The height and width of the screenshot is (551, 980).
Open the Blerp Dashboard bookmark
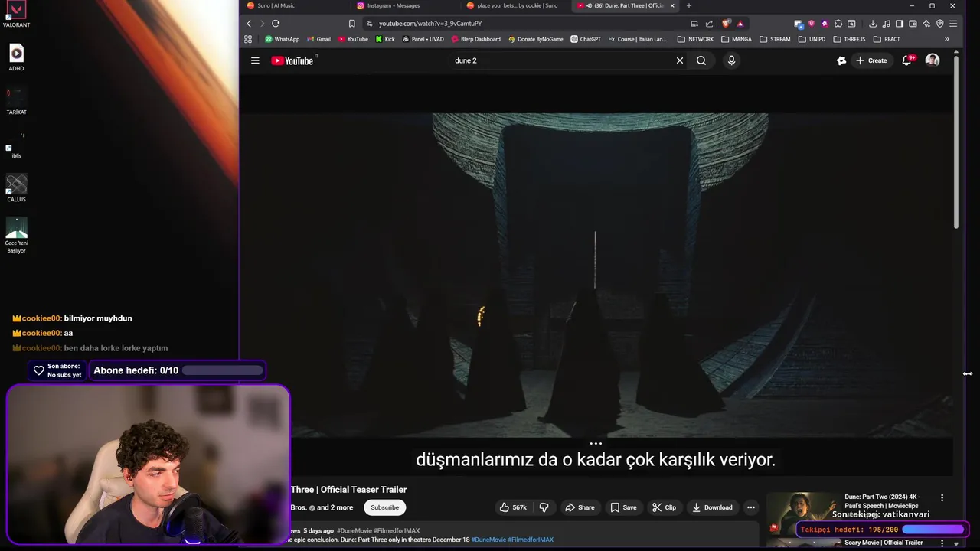[x=475, y=39]
